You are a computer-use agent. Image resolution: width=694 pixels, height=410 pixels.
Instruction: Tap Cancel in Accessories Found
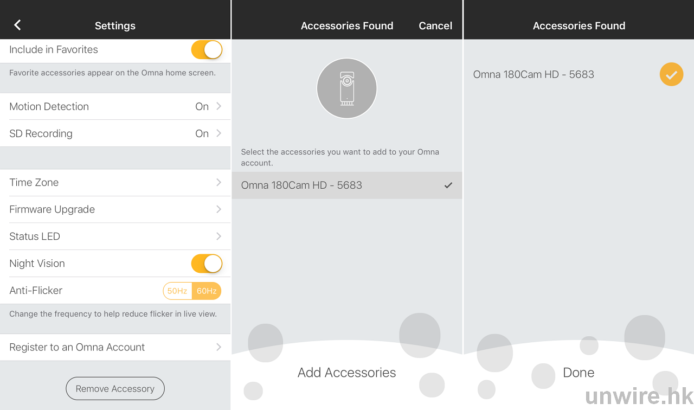click(x=435, y=26)
